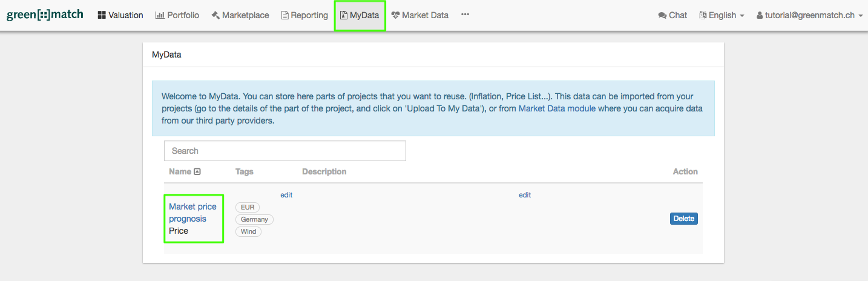Open the English language dropdown
This screenshot has height=281, width=868.
tap(722, 15)
